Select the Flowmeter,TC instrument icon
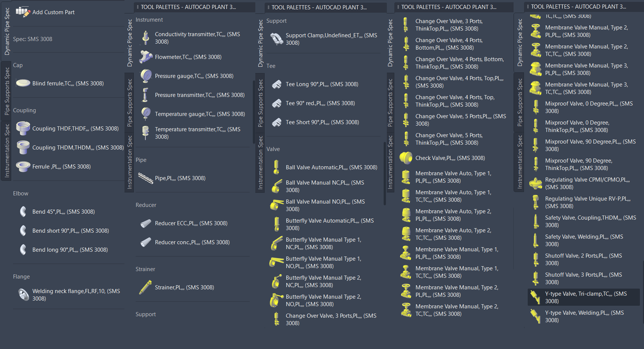644x349 pixels. coord(146,57)
